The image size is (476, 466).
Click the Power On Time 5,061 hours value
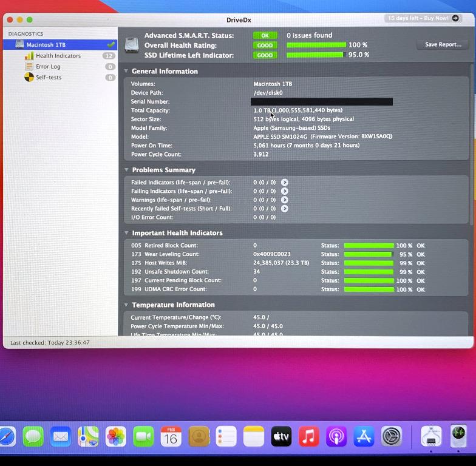(x=306, y=146)
